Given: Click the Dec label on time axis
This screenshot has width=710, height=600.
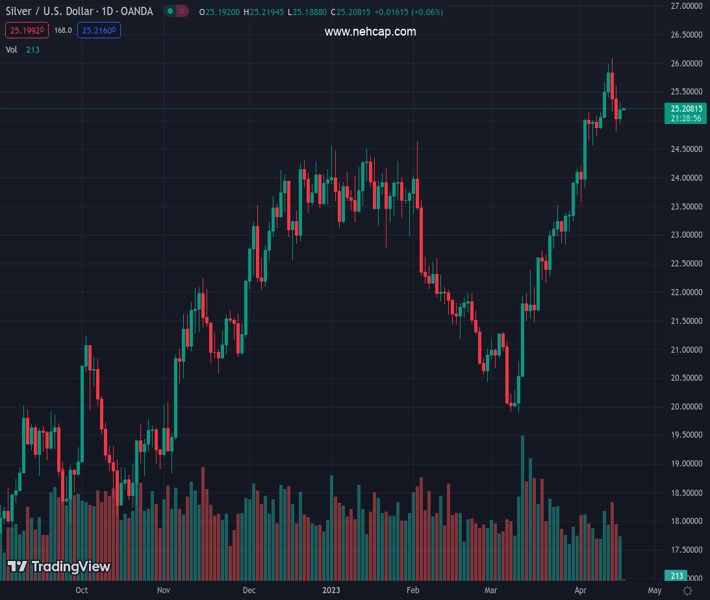Looking at the screenshot, I should tap(249, 591).
